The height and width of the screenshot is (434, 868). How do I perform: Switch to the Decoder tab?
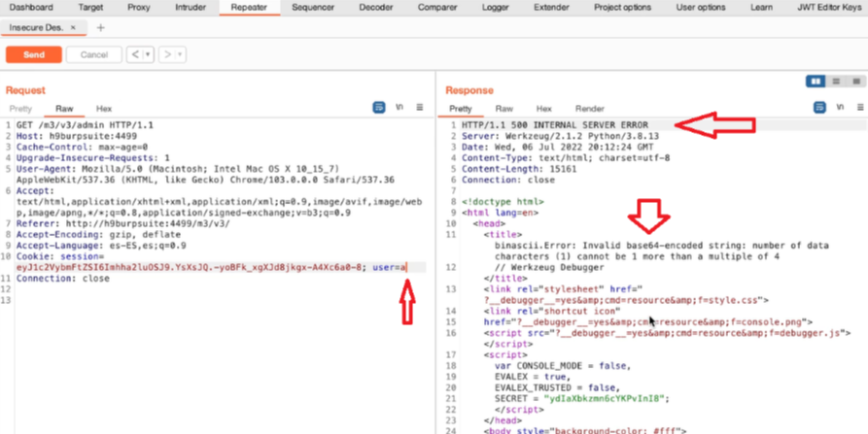coord(376,7)
